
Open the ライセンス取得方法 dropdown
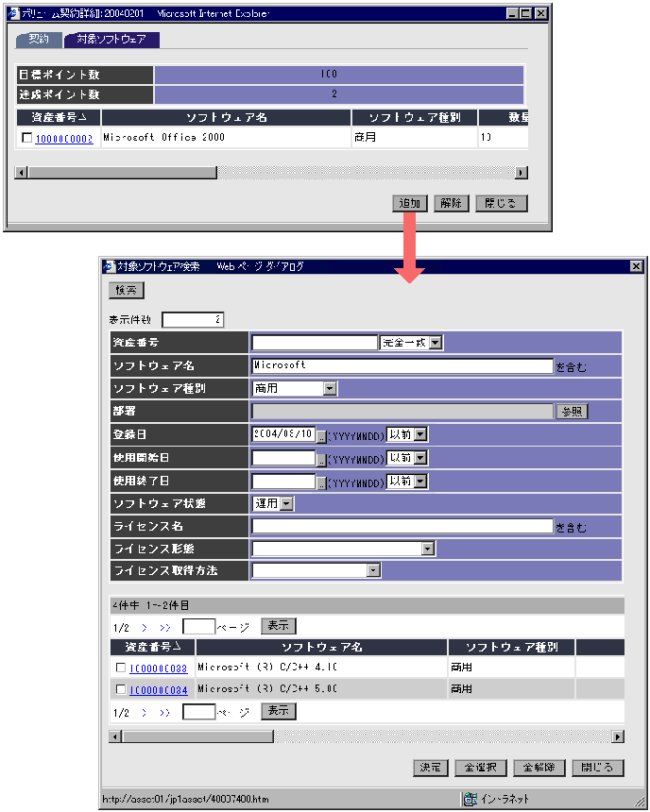[x=316, y=570]
